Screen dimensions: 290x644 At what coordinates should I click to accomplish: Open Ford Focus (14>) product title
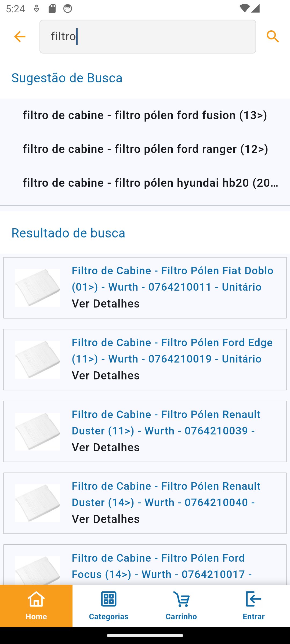(x=161, y=566)
